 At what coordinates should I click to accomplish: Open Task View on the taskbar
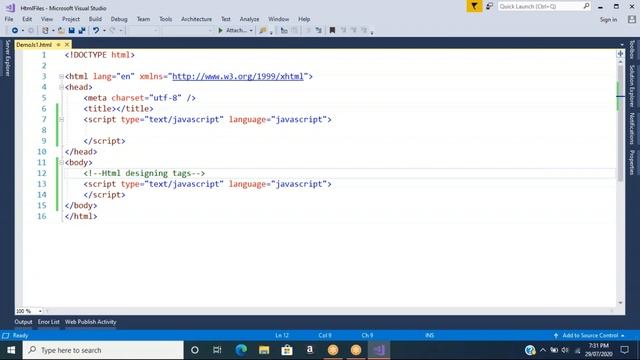[217, 350]
